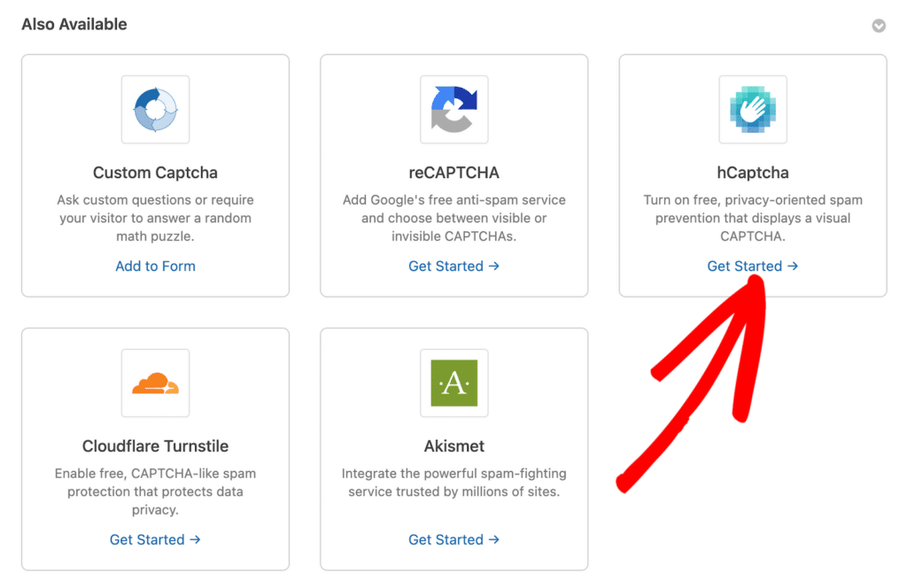
Task: Click Get Started under Akismet
Action: [x=454, y=539]
